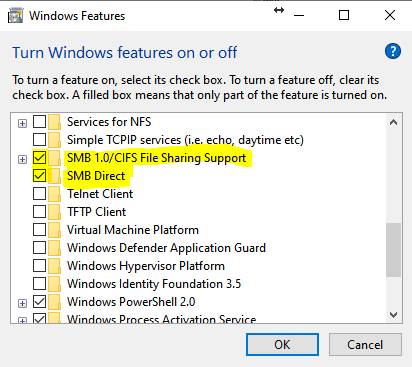Click the Virtual Machine Platform folder icon
The image size is (412, 367).
pyautogui.click(x=54, y=230)
